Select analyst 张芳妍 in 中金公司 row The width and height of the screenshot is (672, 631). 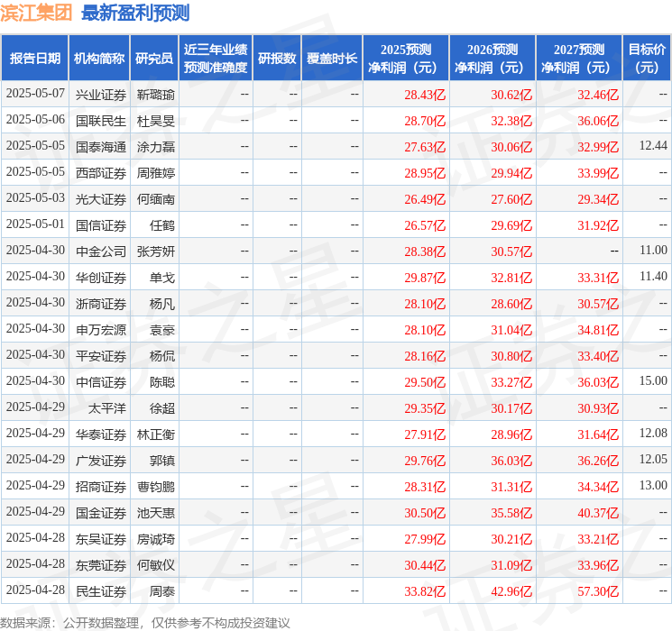click(x=155, y=251)
